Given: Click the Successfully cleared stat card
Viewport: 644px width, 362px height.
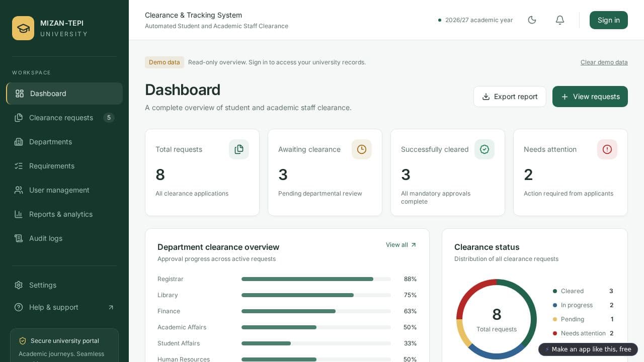Looking at the screenshot, I should click(448, 172).
